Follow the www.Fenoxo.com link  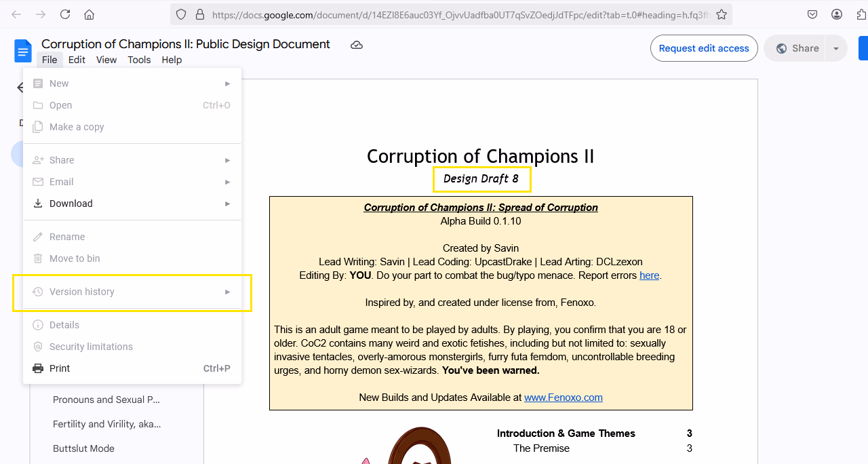563,398
